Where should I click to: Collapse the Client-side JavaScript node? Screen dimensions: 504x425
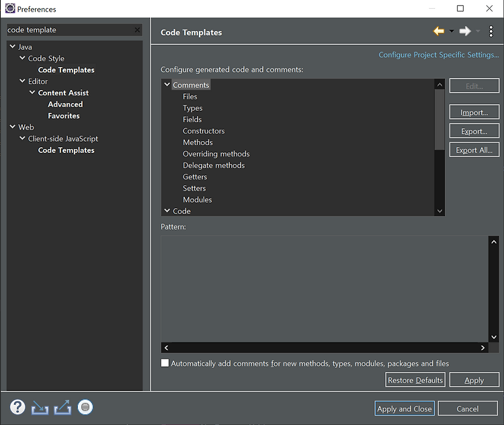tap(22, 138)
